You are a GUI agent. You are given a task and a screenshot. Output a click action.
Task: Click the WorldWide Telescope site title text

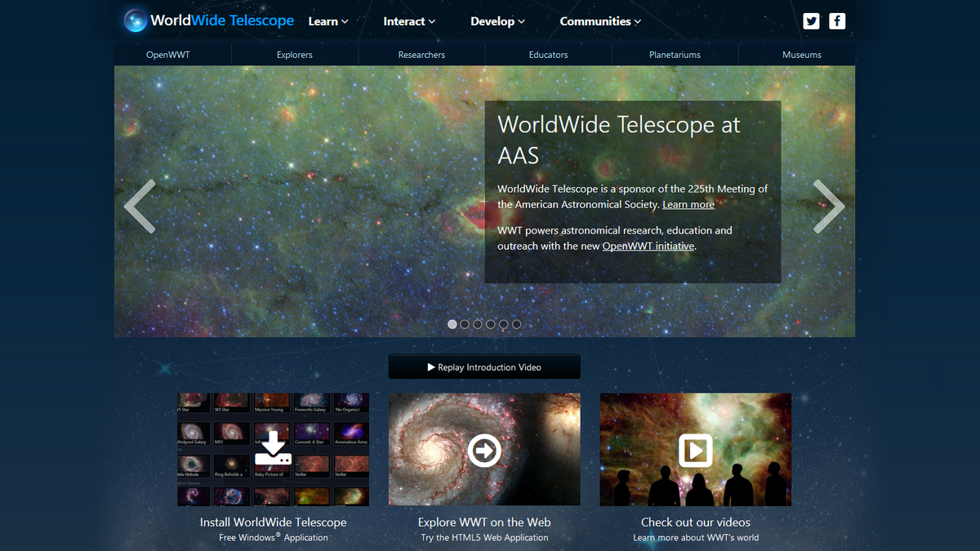point(222,21)
